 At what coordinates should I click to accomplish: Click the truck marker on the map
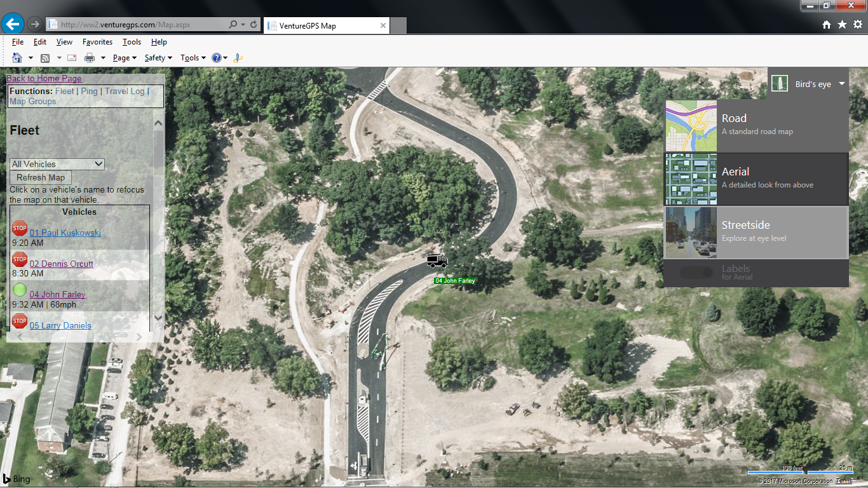[x=437, y=261]
